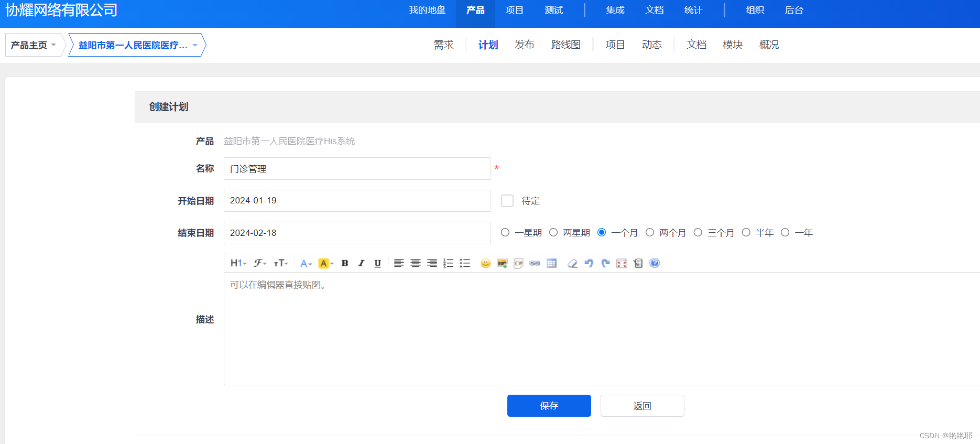Clear formatting with the eraser icon

pos(573,263)
